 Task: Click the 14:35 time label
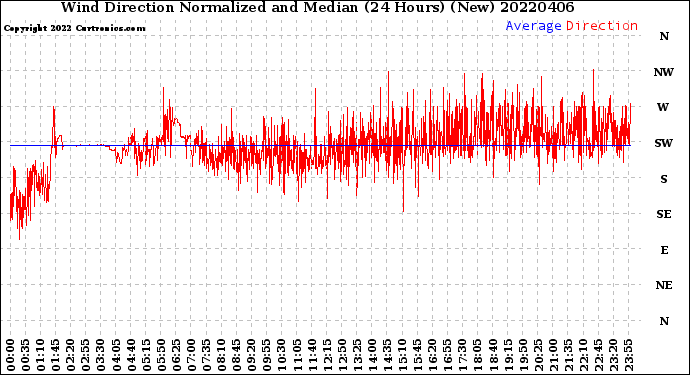pyautogui.click(x=387, y=355)
